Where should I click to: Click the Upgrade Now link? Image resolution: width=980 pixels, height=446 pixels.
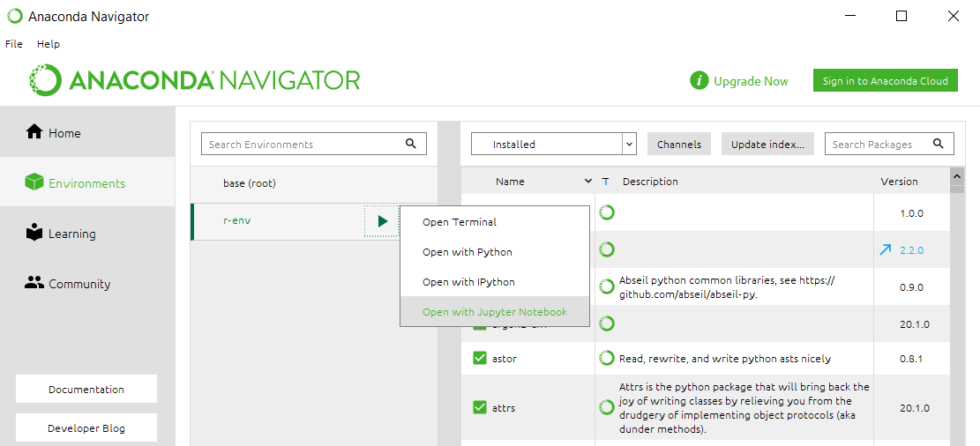[x=751, y=81]
